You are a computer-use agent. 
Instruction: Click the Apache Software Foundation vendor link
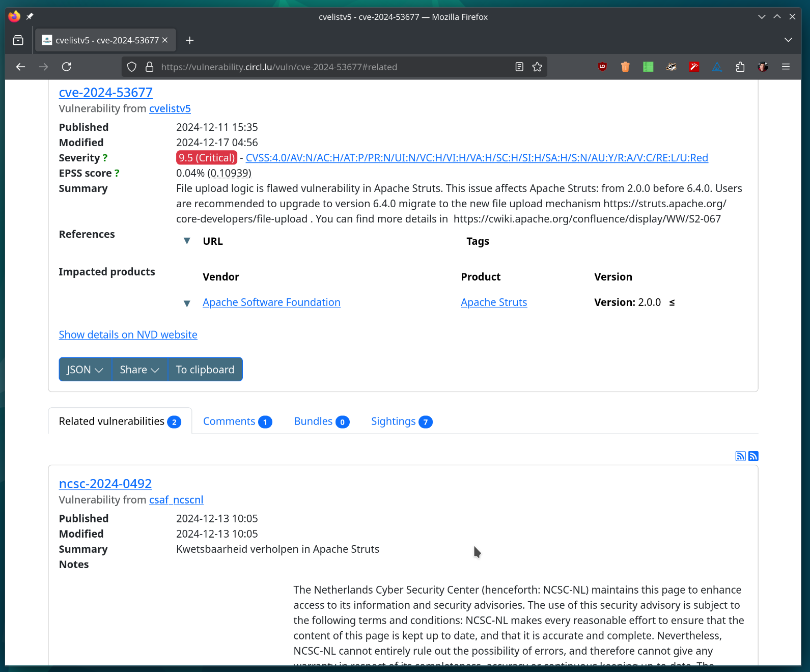[x=271, y=302]
